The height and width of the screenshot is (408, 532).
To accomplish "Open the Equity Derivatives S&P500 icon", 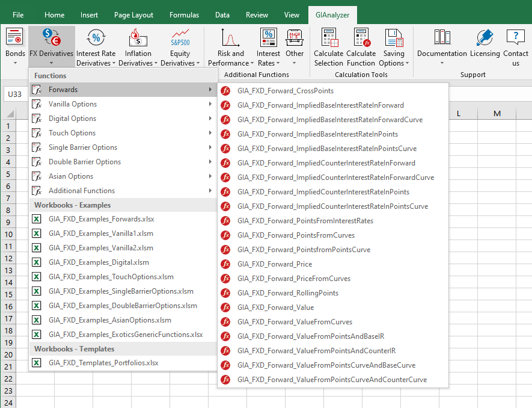I will click(180, 37).
